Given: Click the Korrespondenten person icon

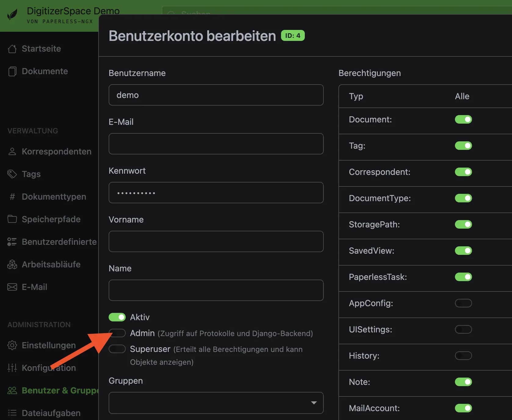Looking at the screenshot, I should (x=12, y=151).
